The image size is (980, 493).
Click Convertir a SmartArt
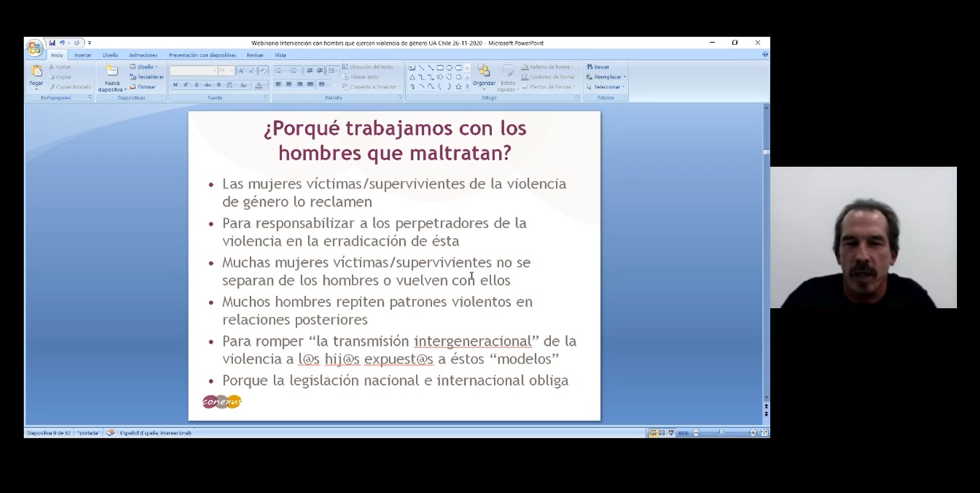coord(371,87)
